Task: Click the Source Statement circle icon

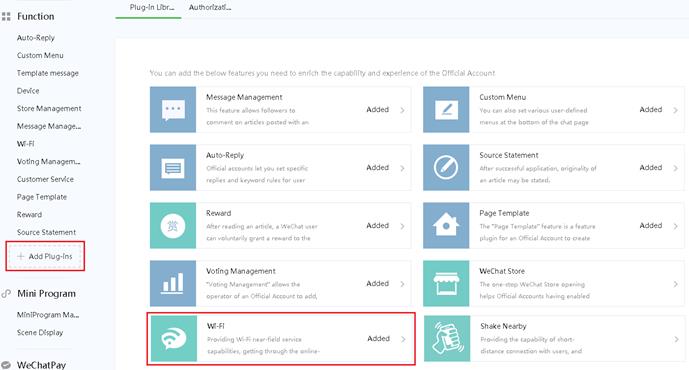Action: (446, 168)
